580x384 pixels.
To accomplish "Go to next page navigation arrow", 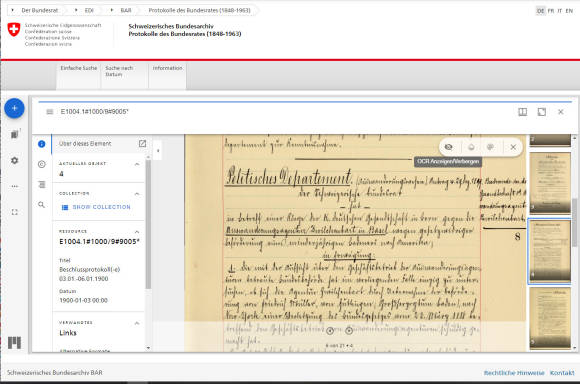I will (349, 331).
